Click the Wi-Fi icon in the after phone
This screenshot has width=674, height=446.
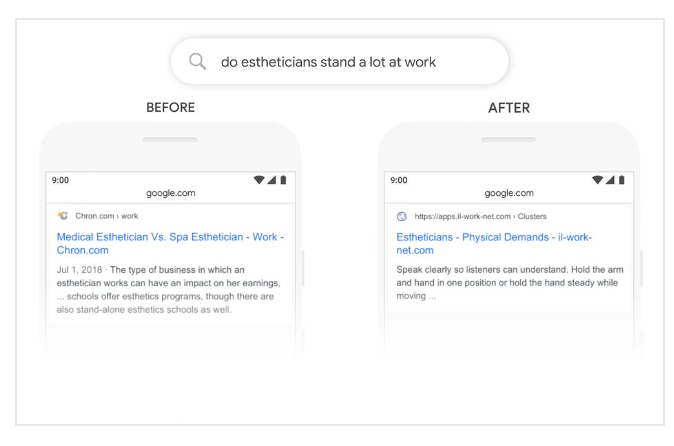[x=597, y=180]
